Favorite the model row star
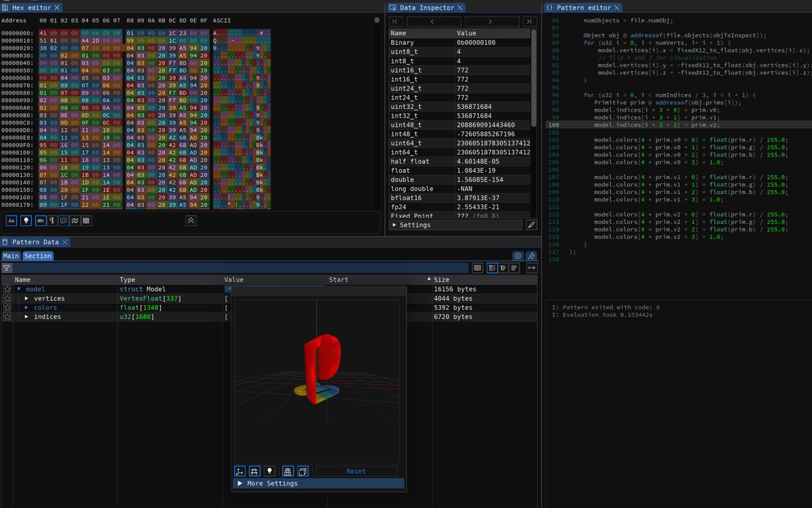This screenshot has width=812, height=508. (x=7, y=289)
